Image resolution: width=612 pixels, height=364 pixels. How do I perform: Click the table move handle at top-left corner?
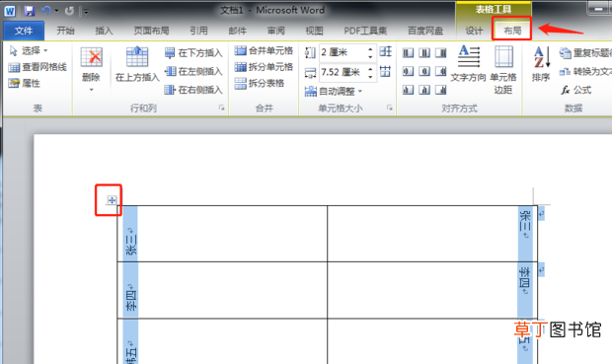(x=112, y=200)
